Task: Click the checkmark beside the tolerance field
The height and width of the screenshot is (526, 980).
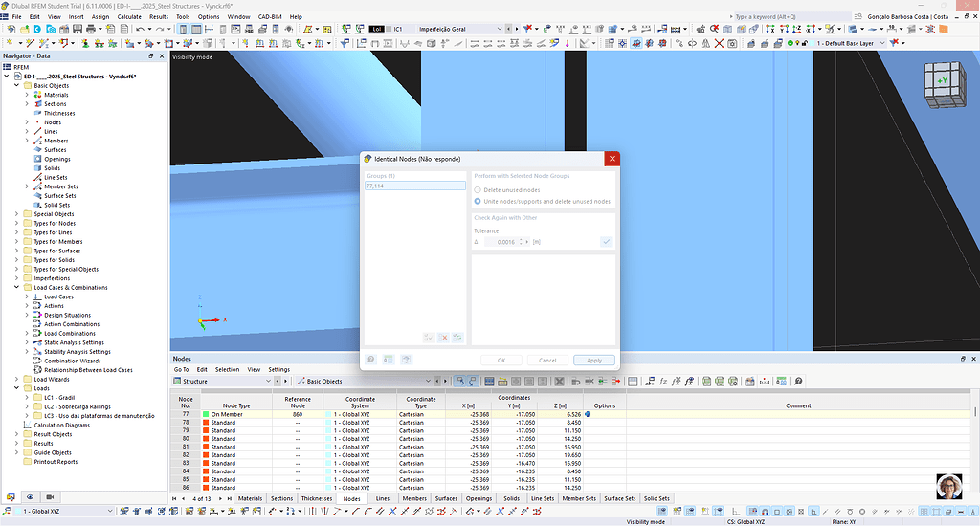Action: (606, 242)
